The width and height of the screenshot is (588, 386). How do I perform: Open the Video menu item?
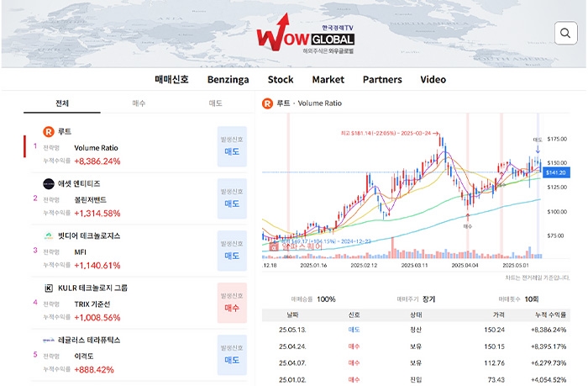pos(433,80)
